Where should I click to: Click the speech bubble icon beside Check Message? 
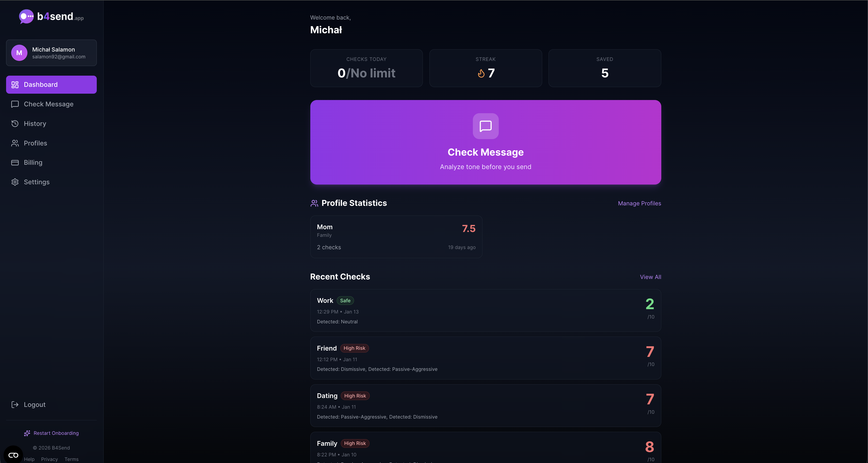pyautogui.click(x=14, y=104)
